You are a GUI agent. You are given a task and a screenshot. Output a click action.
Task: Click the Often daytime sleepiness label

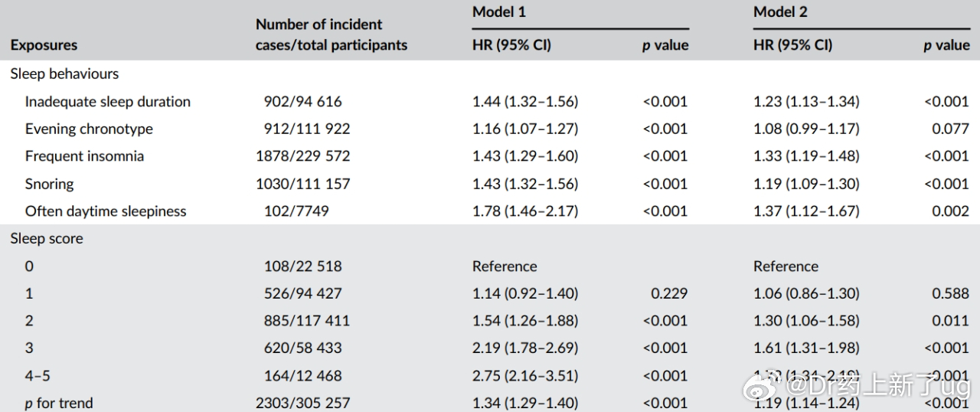point(106,211)
